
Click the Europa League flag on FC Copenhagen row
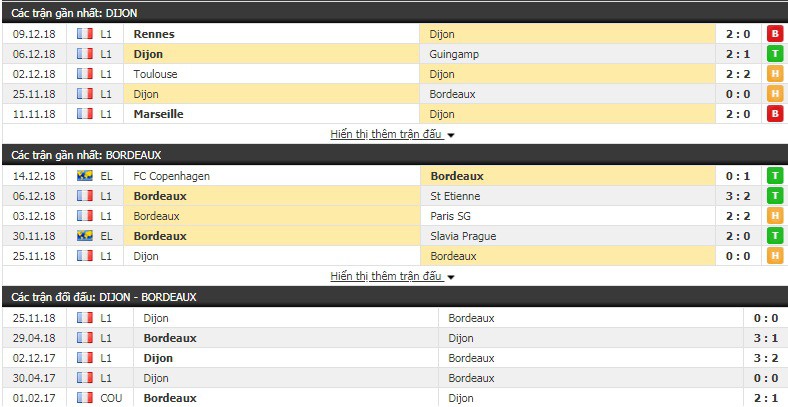tap(85, 176)
